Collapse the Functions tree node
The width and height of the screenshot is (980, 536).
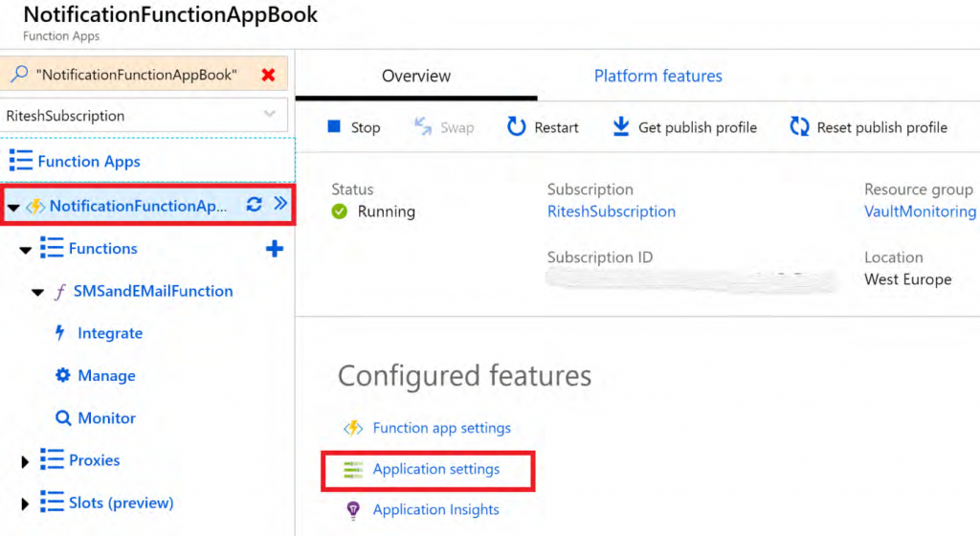(26, 250)
